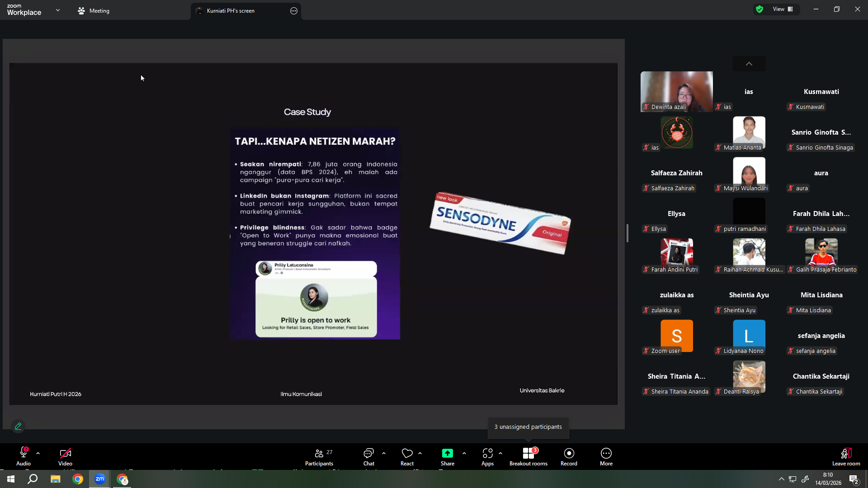Image resolution: width=868 pixels, height=488 pixels.
Task: Click the Leave room button
Action: 846,456
